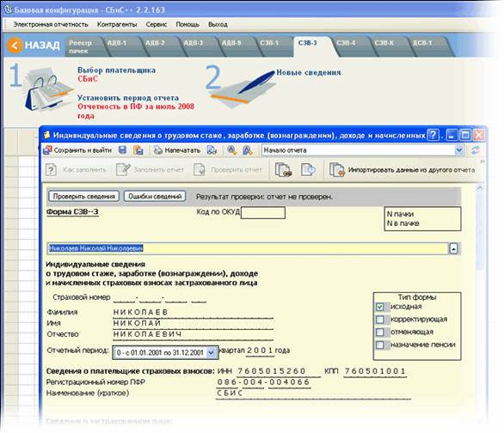Screen dimensions: 504x433
Task: Expand the Отчетный период dropdown arrow
Action: (x=211, y=353)
